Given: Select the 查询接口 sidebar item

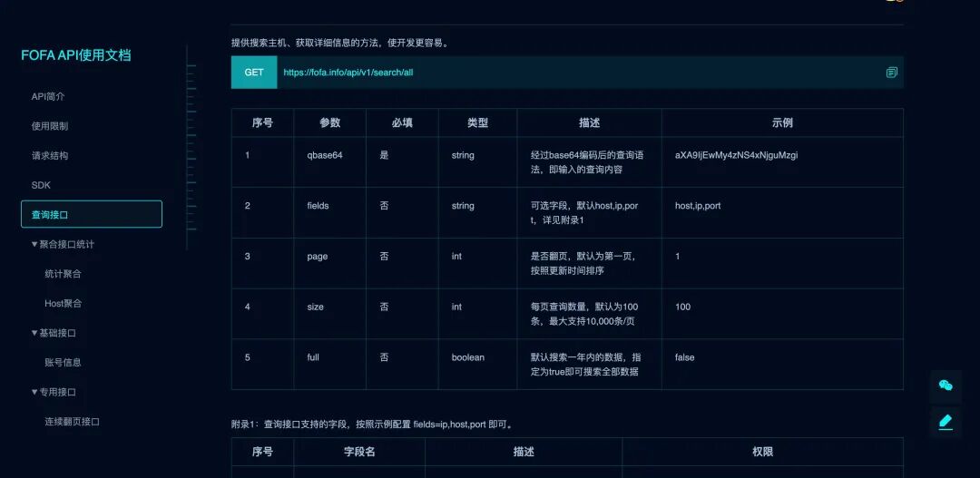Looking at the screenshot, I should pyautogui.click(x=92, y=214).
